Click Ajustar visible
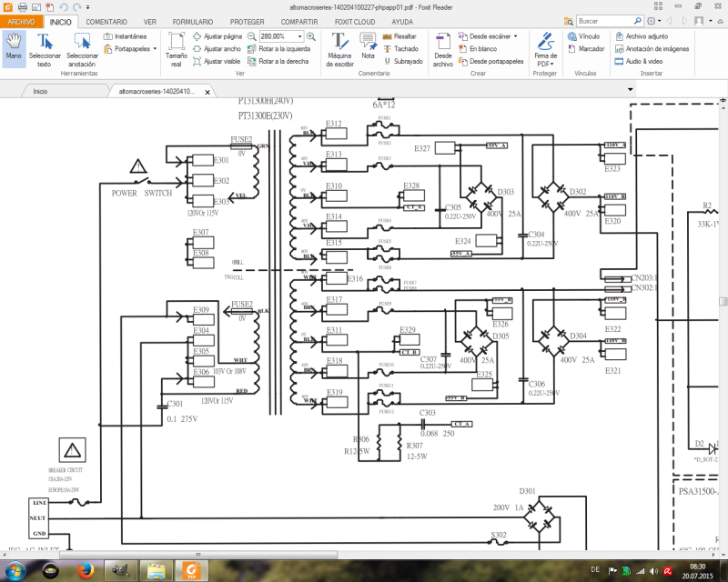 (217, 61)
